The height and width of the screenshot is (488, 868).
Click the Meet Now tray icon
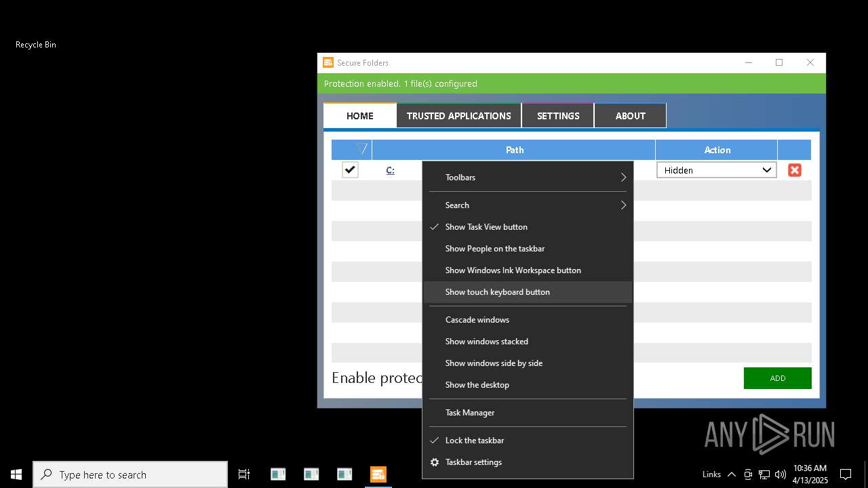tap(748, 474)
